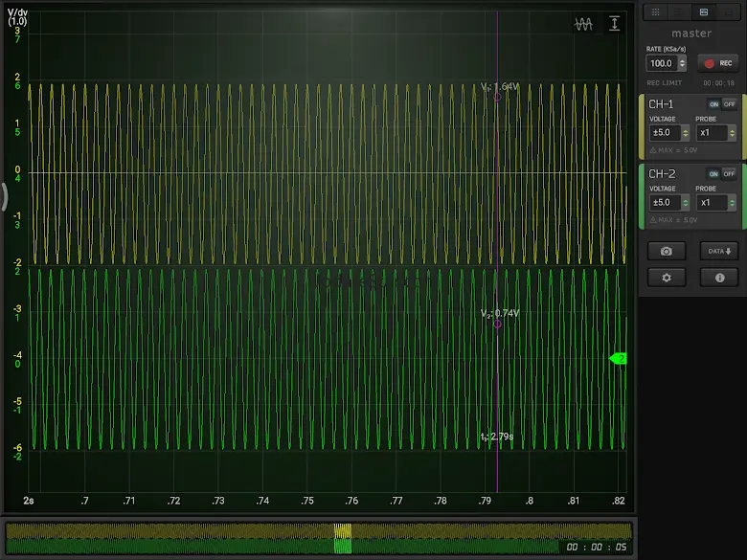This screenshot has height=560, width=747.
Task: Click the highlighted section in the overview timeline
Action: pyautogui.click(x=343, y=538)
